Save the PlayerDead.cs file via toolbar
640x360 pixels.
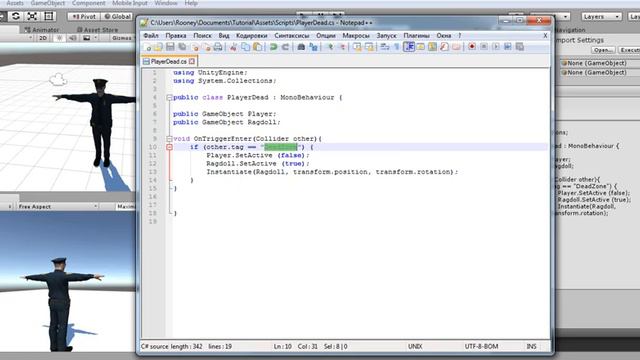(x=170, y=47)
